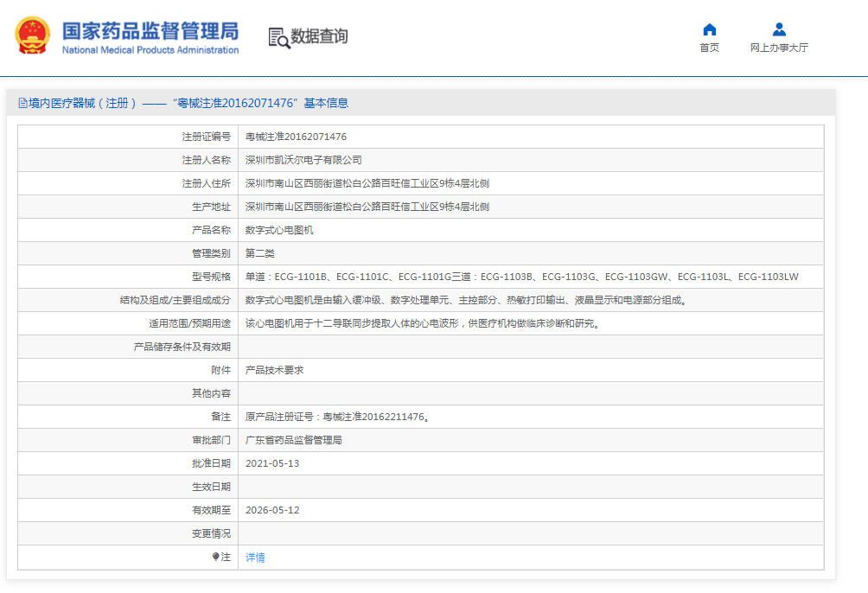Click the national emblem logo

[x=32, y=36]
